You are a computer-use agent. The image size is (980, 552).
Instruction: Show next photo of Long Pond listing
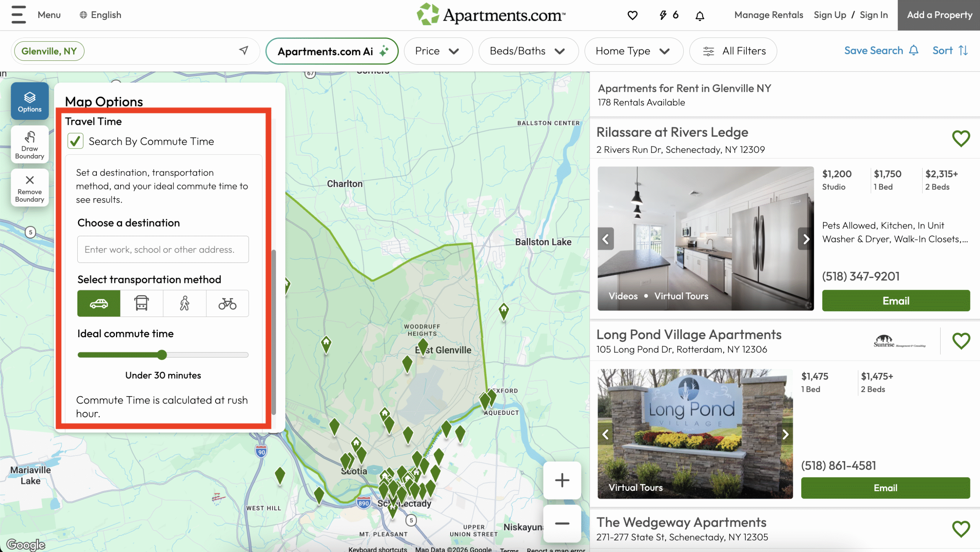[786, 434]
